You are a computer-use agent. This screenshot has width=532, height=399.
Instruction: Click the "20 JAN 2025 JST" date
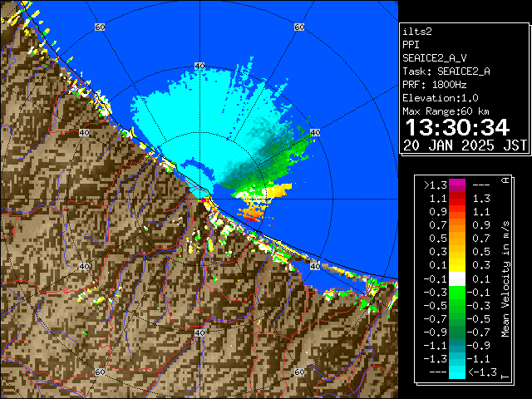point(465,145)
